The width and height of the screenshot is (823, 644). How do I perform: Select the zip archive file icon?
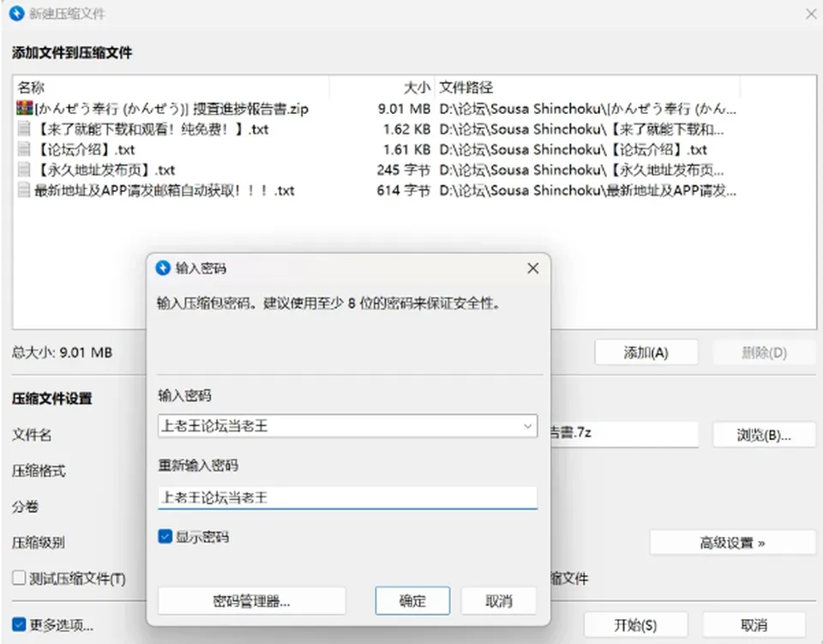click(x=24, y=109)
